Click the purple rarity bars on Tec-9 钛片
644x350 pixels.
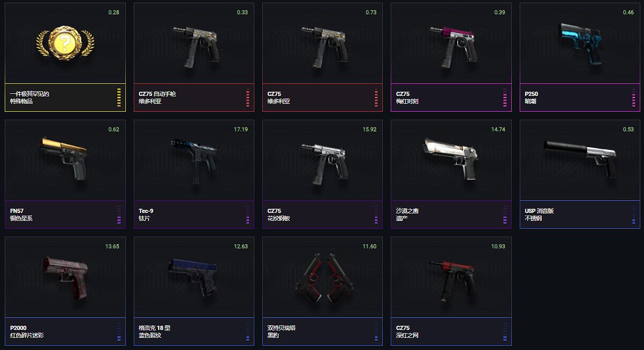[x=247, y=215]
